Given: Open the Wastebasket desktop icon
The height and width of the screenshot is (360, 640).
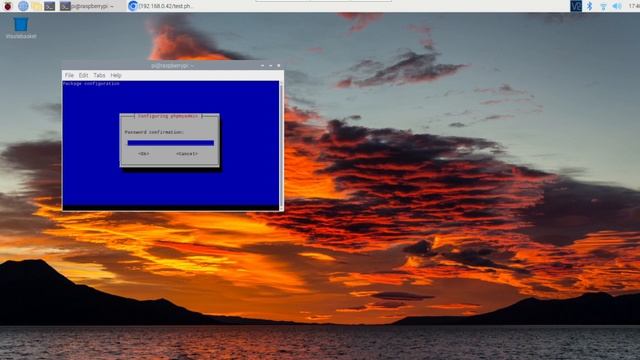Looking at the screenshot, I should pyautogui.click(x=21, y=28).
